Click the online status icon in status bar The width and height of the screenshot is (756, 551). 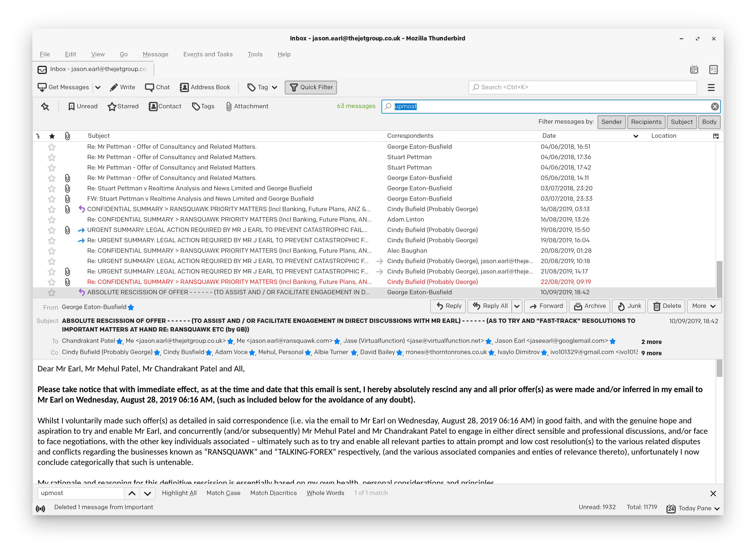pos(40,508)
